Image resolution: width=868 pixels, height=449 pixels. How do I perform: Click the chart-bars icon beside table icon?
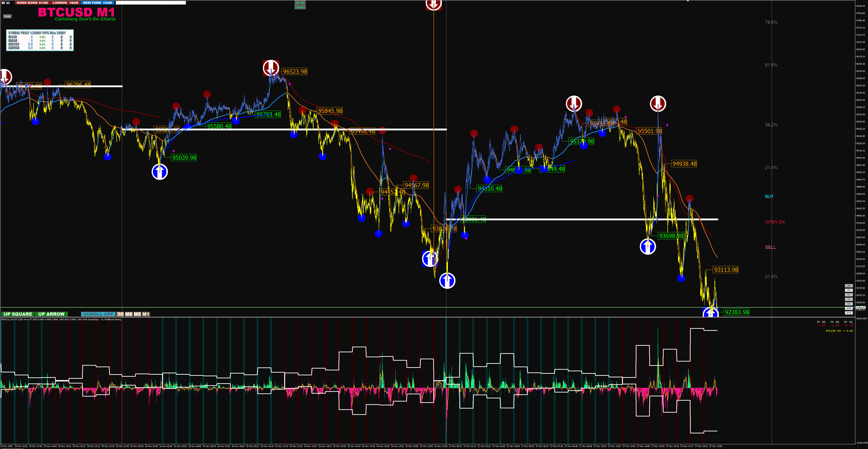click(x=8, y=3)
